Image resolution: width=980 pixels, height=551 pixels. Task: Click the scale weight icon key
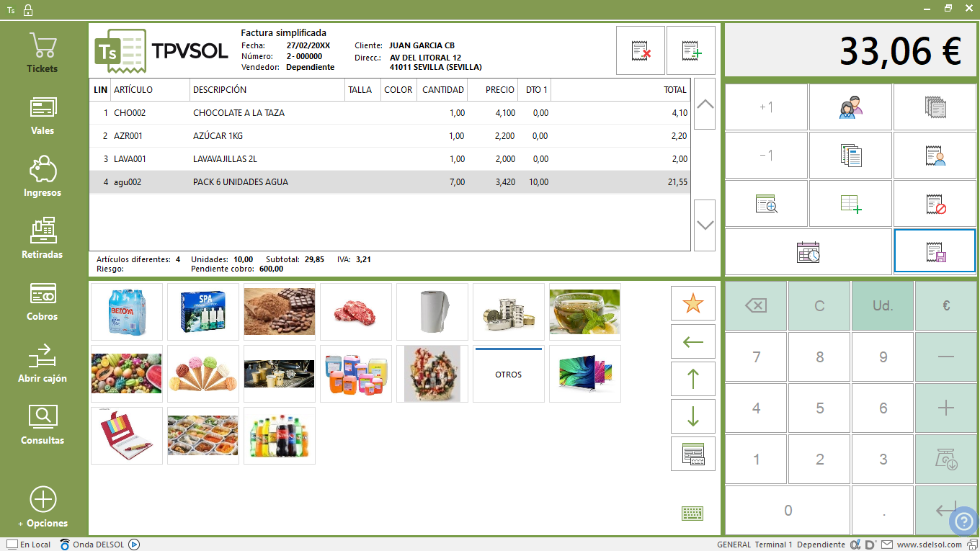[x=946, y=459]
